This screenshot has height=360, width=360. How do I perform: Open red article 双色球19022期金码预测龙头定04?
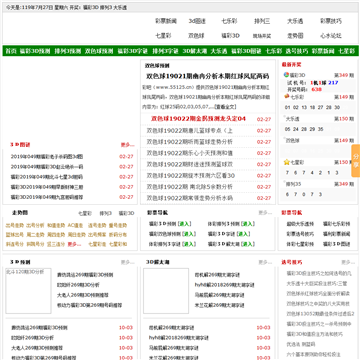click(198, 119)
